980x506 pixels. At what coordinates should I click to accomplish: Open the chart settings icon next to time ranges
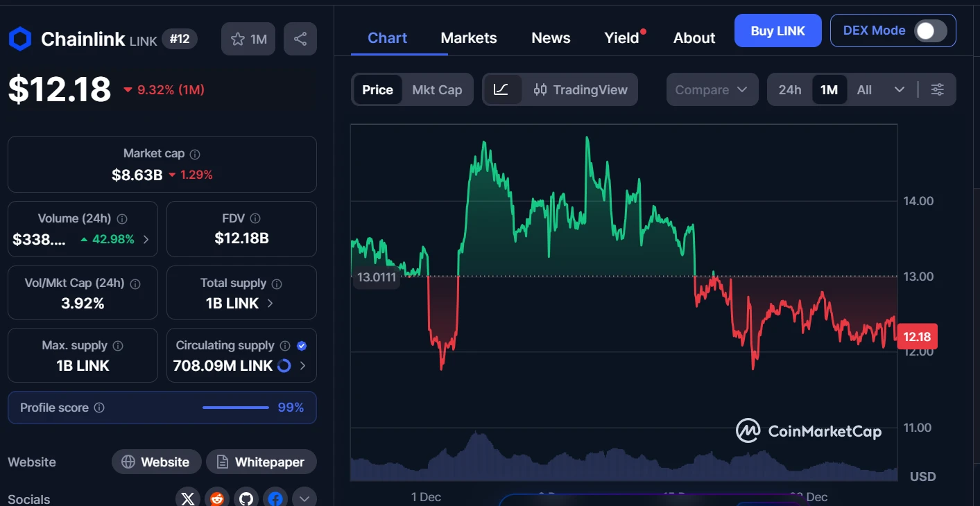[x=938, y=89]
